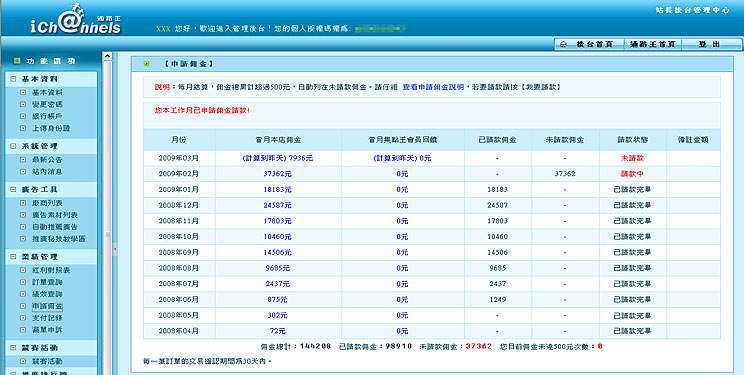Open 通路王首頁 from top navigation

pyautogui.click(x=652, y=44)
